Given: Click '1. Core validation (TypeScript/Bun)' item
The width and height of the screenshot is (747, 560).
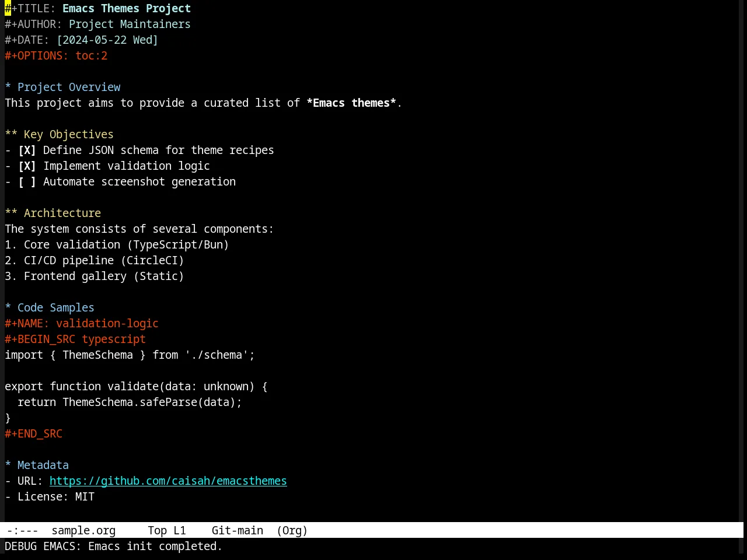Looking at the screenshot, I should 117,244.
